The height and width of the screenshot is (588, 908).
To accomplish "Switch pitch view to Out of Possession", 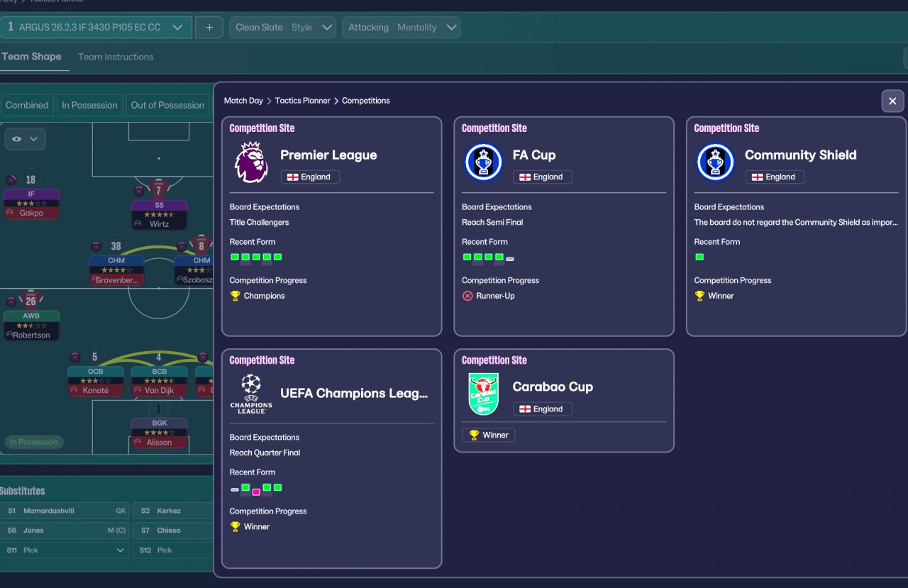I will (167, 105).
